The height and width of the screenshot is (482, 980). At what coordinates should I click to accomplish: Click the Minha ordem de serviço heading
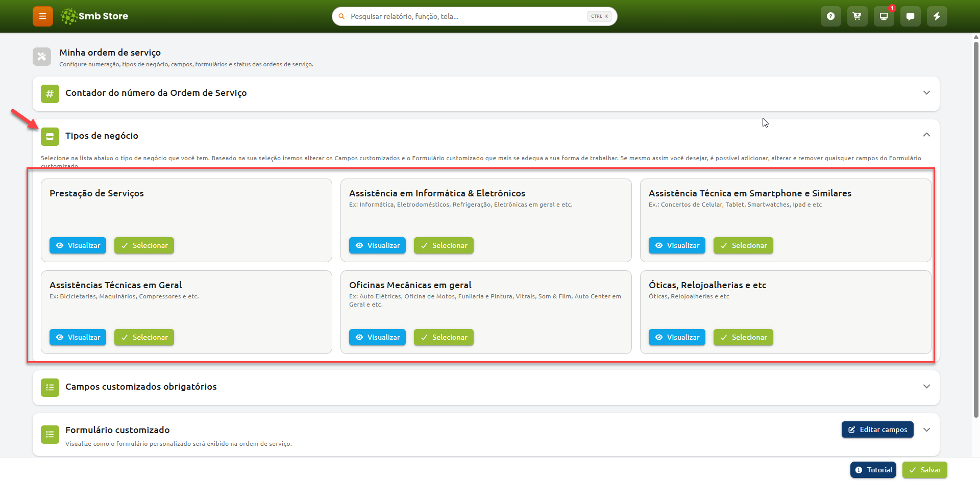(x=110, y=53)
